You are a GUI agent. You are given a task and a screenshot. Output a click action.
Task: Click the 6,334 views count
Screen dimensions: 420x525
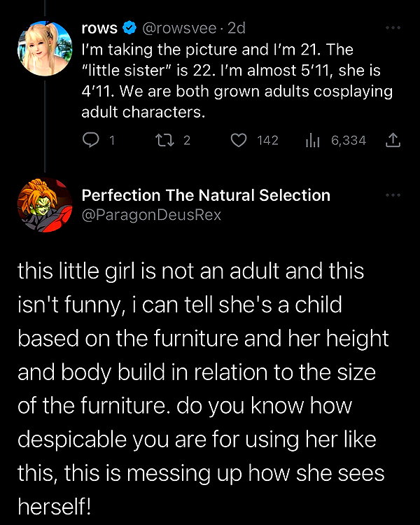point(349,141)
